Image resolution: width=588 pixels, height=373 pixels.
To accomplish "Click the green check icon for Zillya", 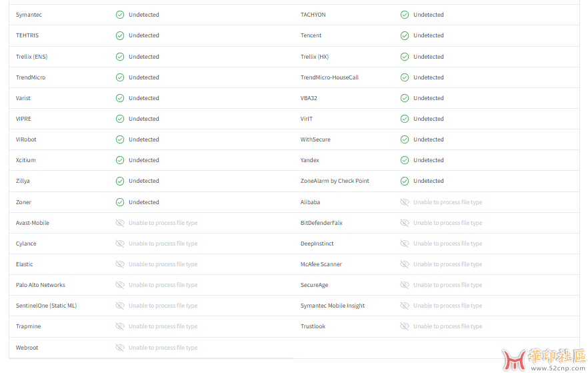I will click(119, 181).
